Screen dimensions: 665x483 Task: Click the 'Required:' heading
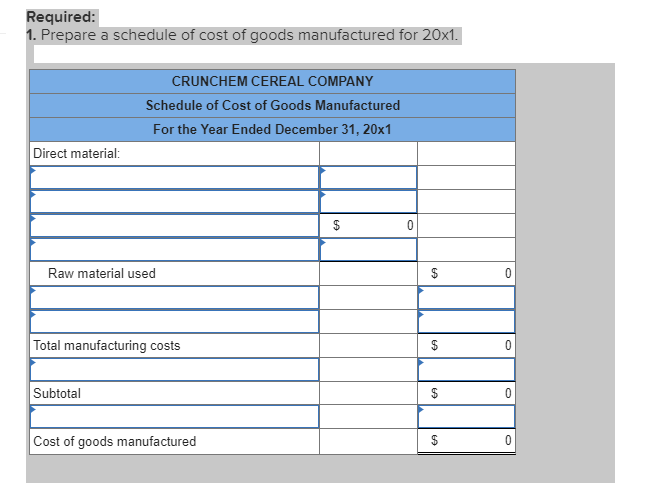pos(61,17)
